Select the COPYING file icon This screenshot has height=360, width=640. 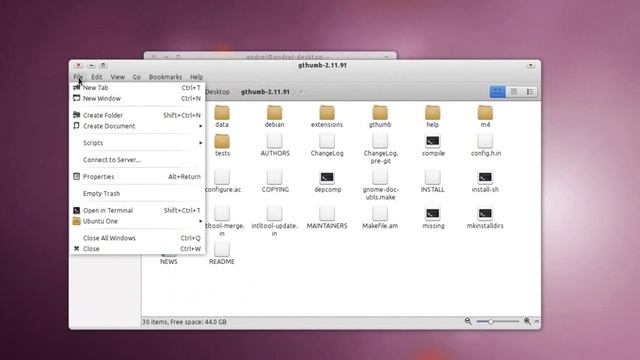coord(274,177)
